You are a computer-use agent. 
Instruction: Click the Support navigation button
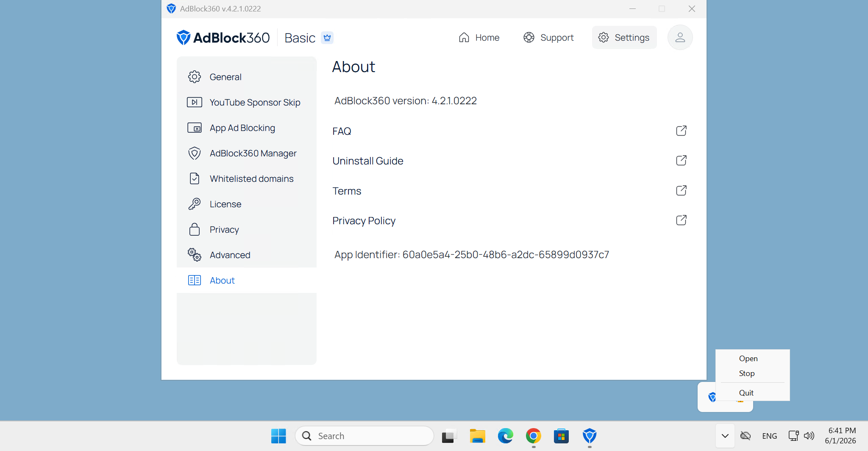pos(548,37)
